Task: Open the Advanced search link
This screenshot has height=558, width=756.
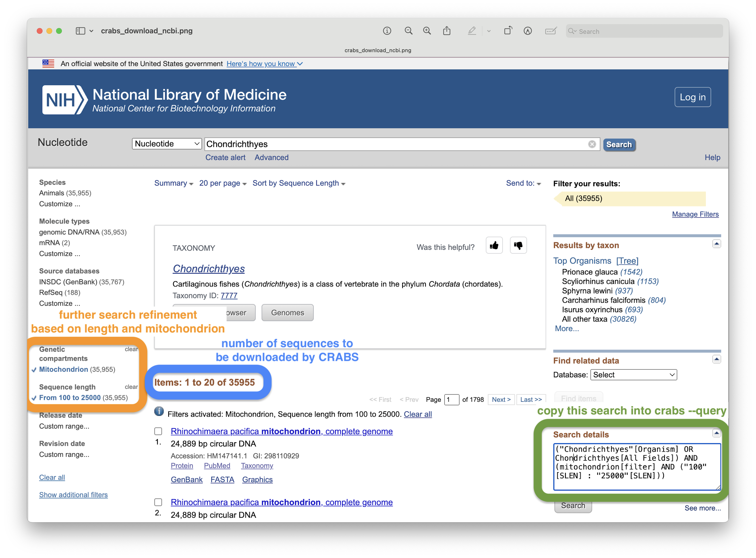Action: click(271, 157)
